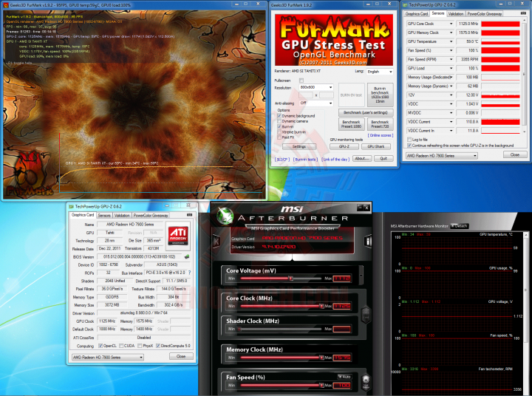The image size is (532, 396).
Task: Open the Anti-aliasing dropdown
Action: tap(316, 103)
